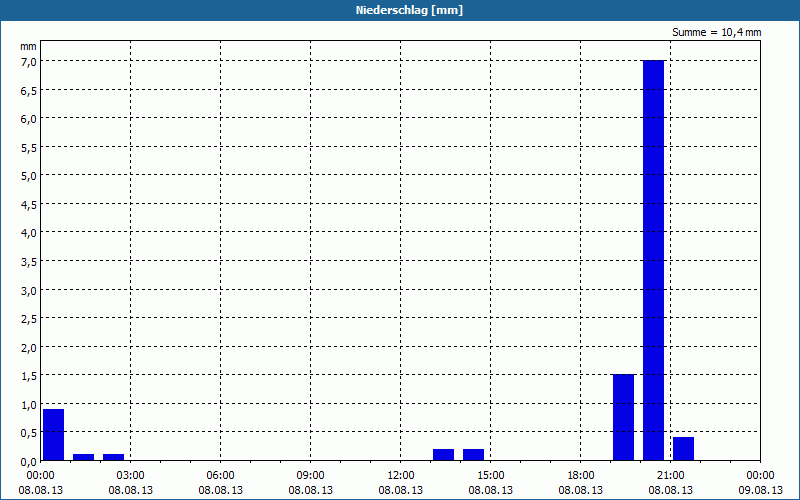The width and height of the screenshot is (800, 500).
Task: Select the 1,0 y-axis value
Action: click(x=28, y=405)
